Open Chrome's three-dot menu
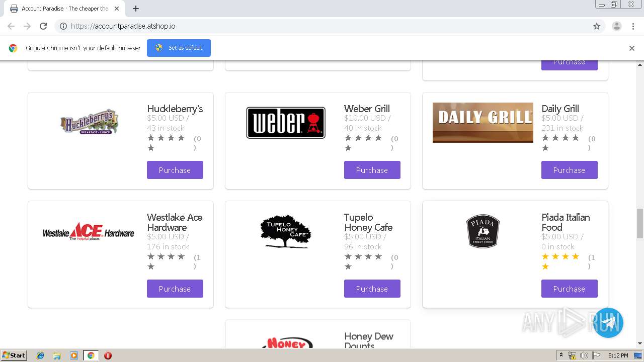644x362 pixels. [x=633, y=26]
